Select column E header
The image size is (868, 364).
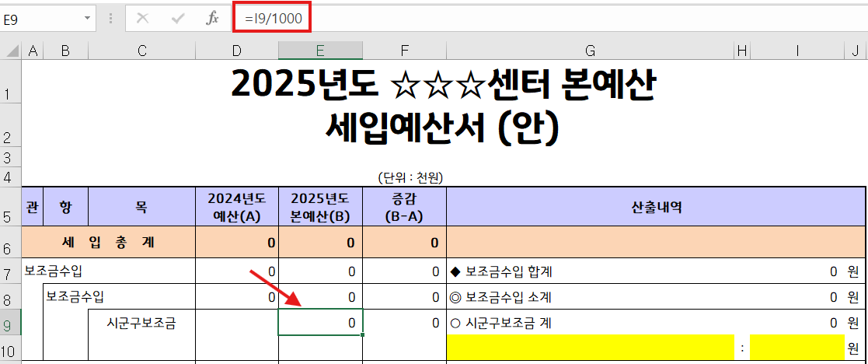click(320, 51)
